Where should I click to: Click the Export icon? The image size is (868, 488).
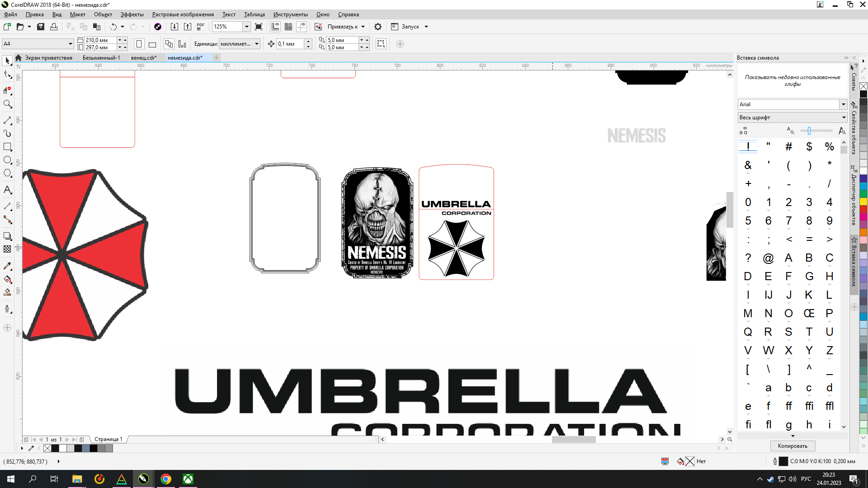(188, 27)
